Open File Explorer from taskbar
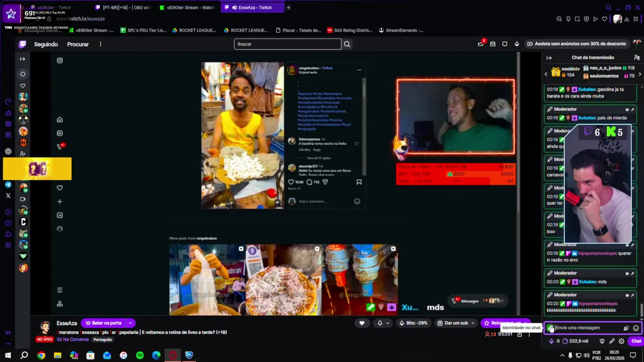 coord(57,355)
